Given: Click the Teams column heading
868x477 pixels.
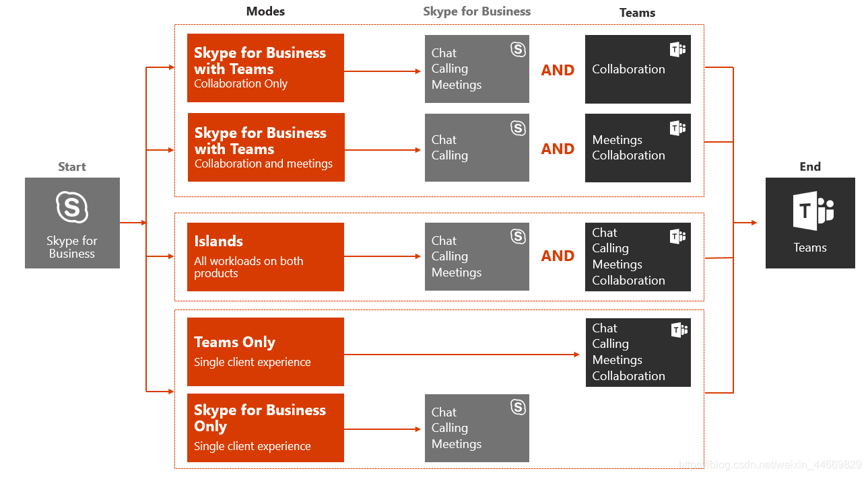Looking at the screenshot, I should coord(637,13).
